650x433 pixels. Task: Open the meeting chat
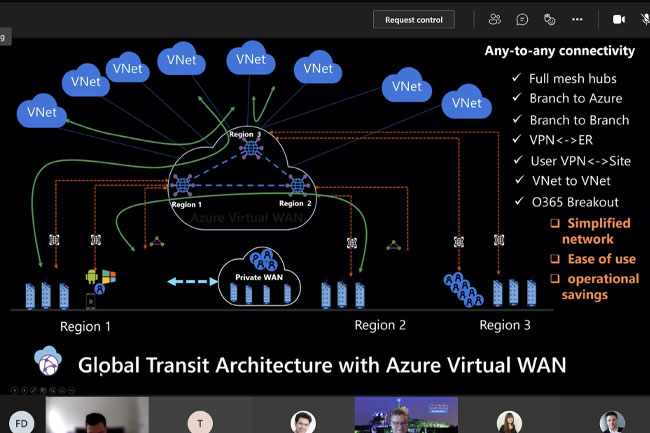point(522,19)
